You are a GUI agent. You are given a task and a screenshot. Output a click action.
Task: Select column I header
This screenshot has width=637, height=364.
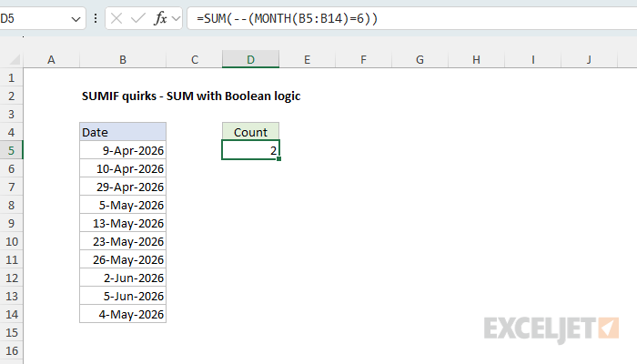532,60
